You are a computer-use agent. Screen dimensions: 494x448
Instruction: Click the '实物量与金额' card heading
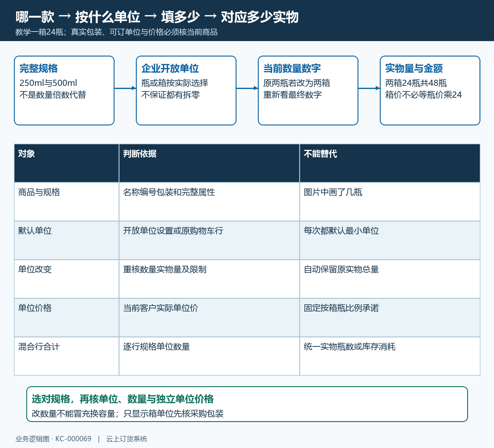414,68
